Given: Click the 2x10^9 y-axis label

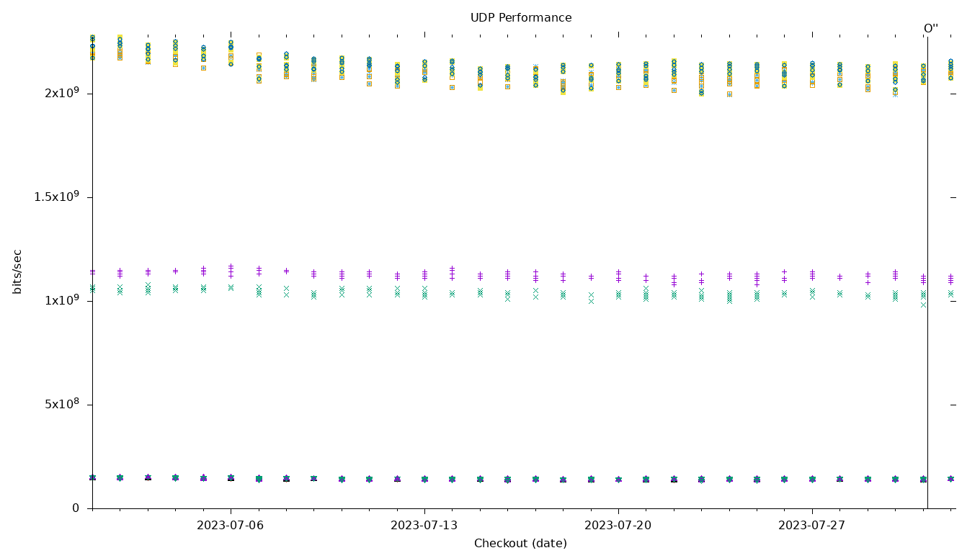Looking at the screenshot, I should (x=62, y=94).
